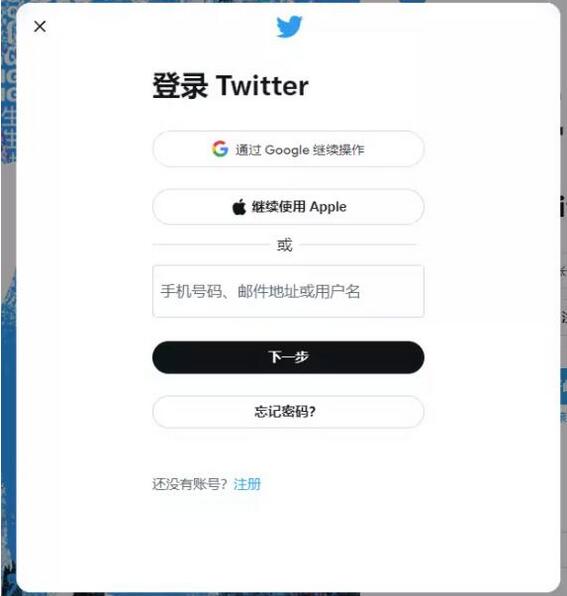Close the Twitter login dialog

pyautogui.click(x=40, y=27)
